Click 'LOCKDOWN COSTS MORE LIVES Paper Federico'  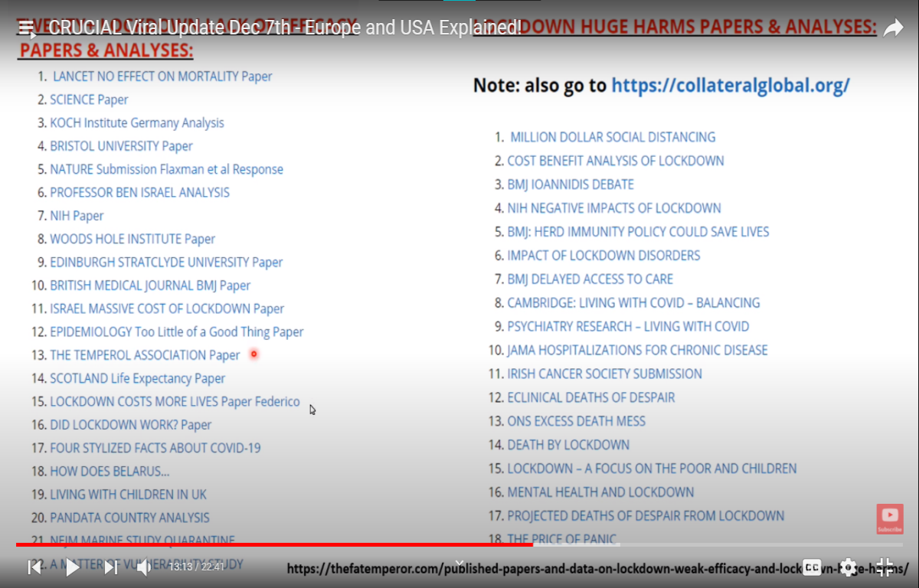[175, 401]
